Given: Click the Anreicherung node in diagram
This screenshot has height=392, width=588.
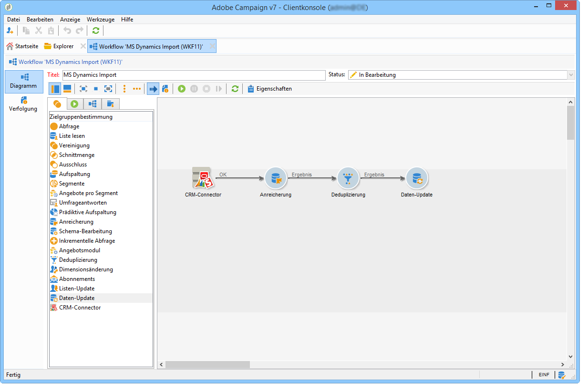Looking at the screenshot, I should (x=276, y=178).
